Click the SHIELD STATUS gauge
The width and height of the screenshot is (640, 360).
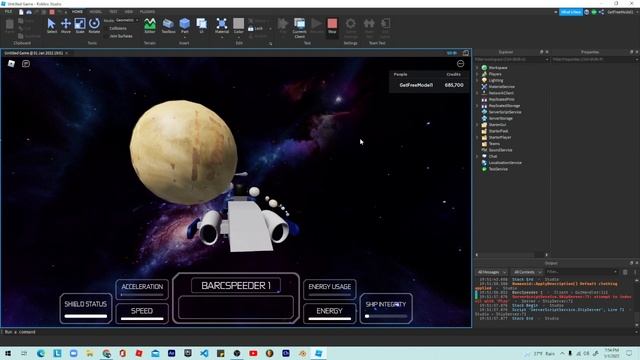(x=86, y=308)
